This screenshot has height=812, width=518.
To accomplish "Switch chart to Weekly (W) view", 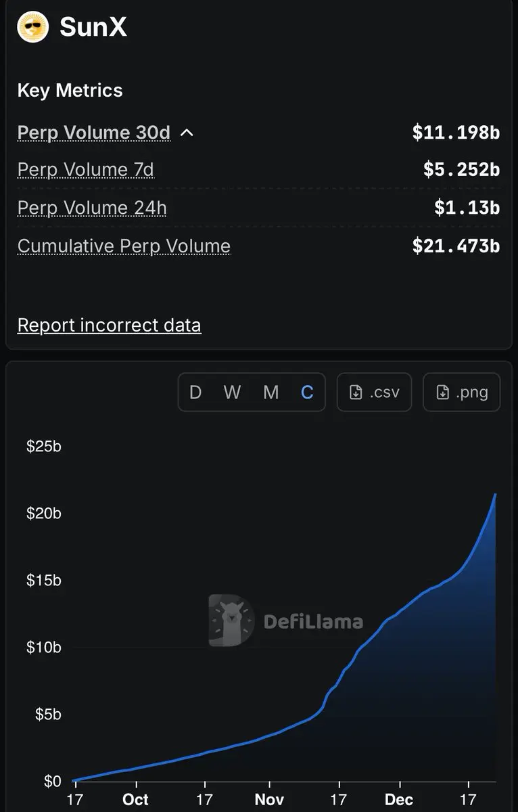I will tap(233, 392).
